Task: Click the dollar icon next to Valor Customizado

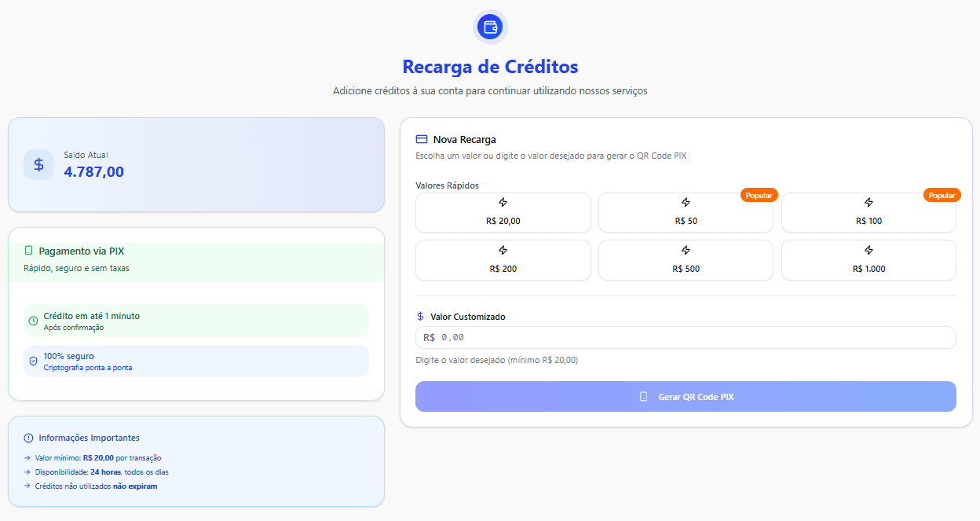Action: pyautogui.click(x=421, y=317)
